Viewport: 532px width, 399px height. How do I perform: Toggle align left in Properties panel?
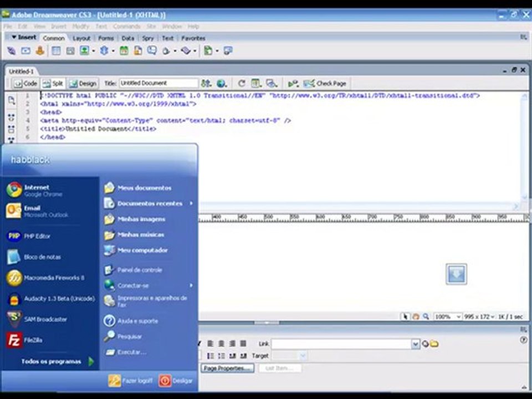click(x=211, y=344)
